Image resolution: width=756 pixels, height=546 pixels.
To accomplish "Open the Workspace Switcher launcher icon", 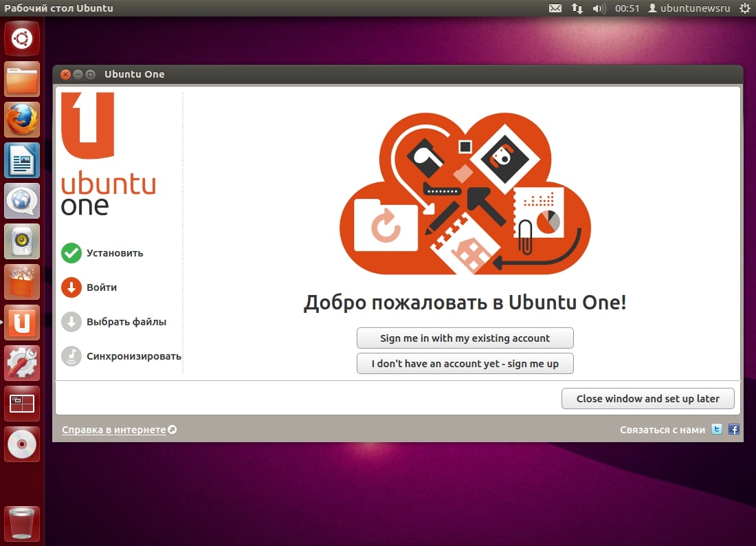I will (x=22, y=403).
